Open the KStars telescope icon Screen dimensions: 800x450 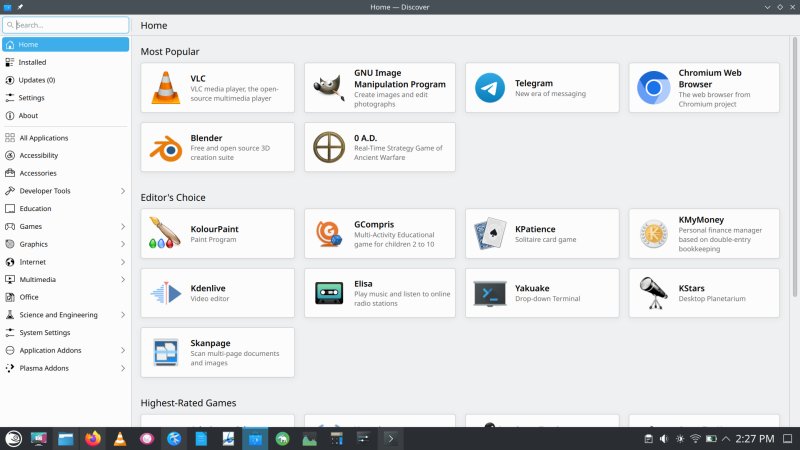[x=653, y=293]
